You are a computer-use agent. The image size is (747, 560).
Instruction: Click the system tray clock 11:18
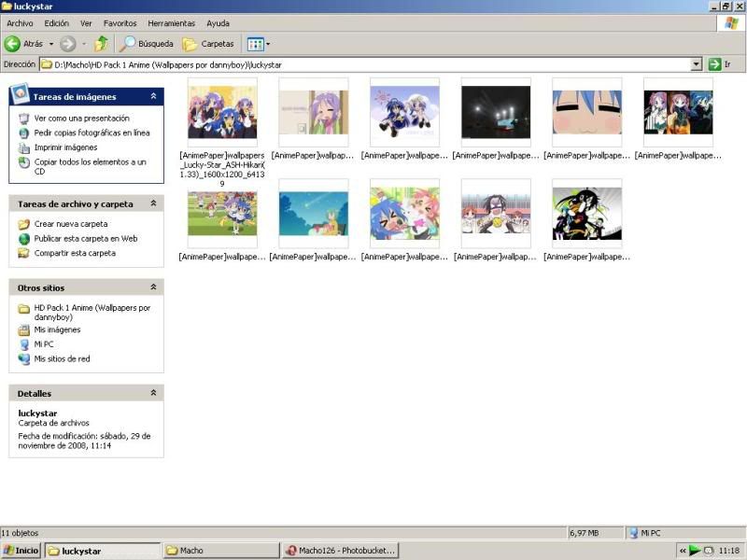729,551
